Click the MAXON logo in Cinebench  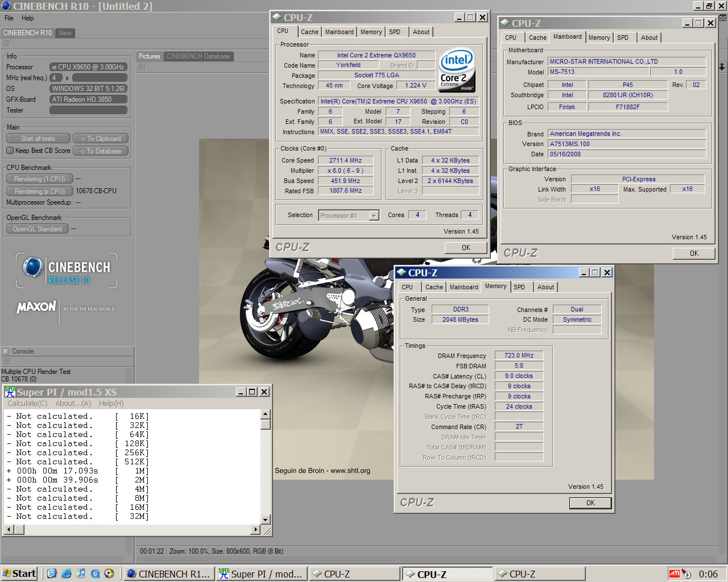click(x=37, y=307)
